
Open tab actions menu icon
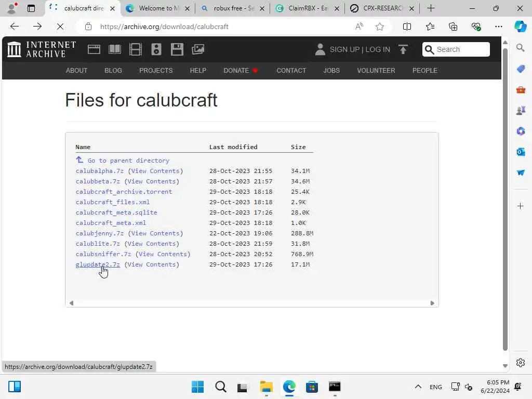click(31, 8)
